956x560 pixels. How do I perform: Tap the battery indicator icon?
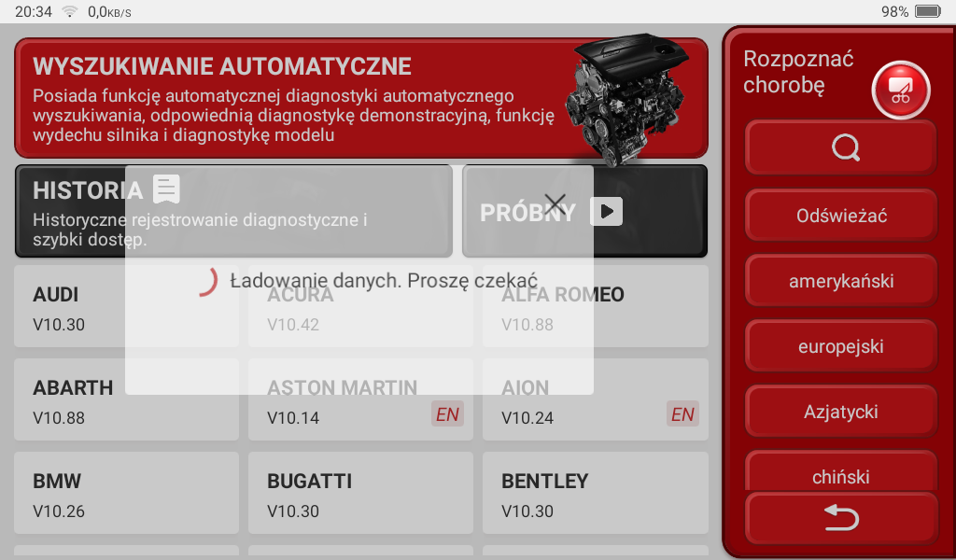(927, 11)
